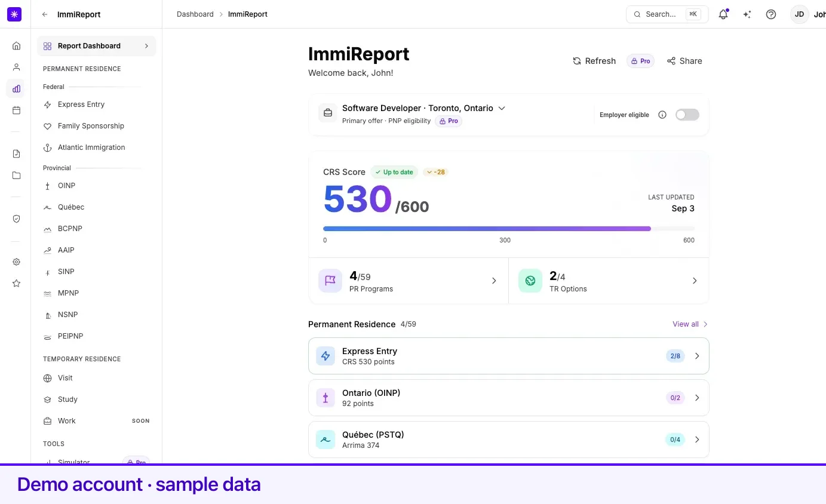Screen dimensions: 826x504
Task: Click the Express Entry lightning card icon
Action: click(326, 356)
